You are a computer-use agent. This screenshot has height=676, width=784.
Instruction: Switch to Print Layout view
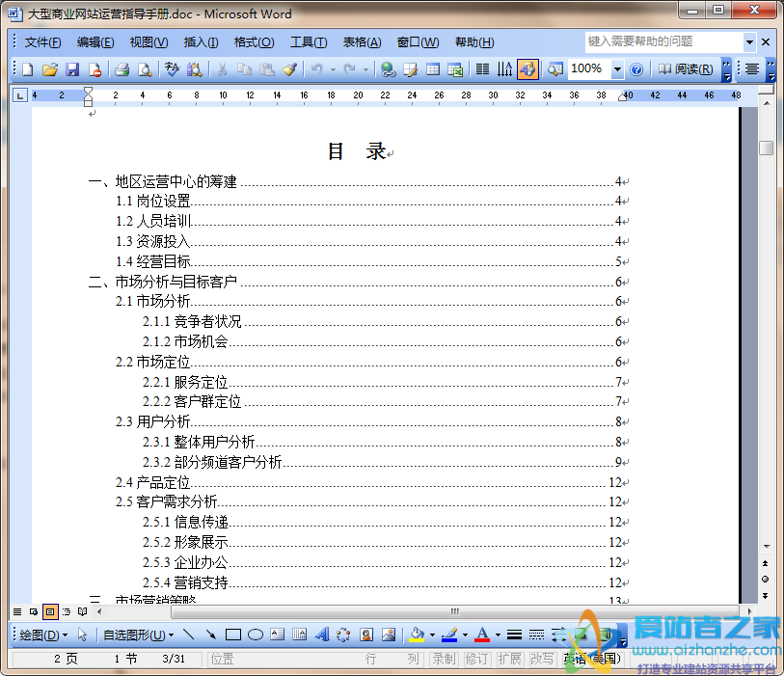pyautogui.click(x=50, y=610)
